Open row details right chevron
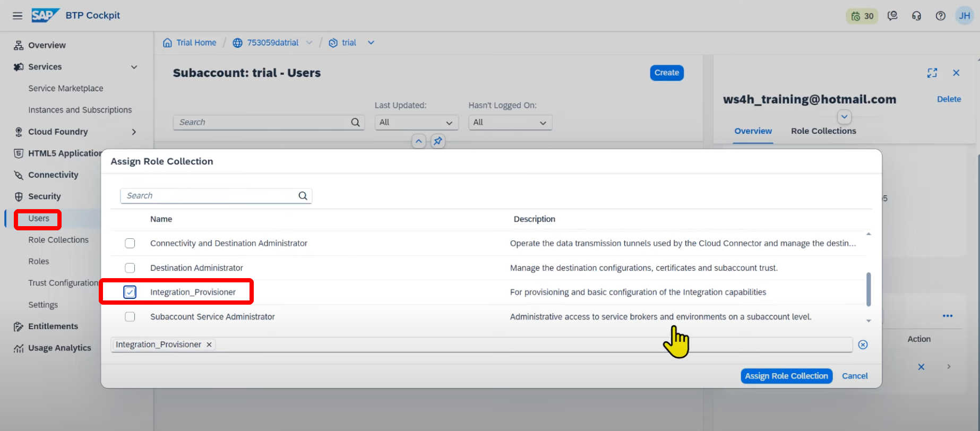Image resolution: width=980 pixels, height=431 pixels. click(949, 367)
